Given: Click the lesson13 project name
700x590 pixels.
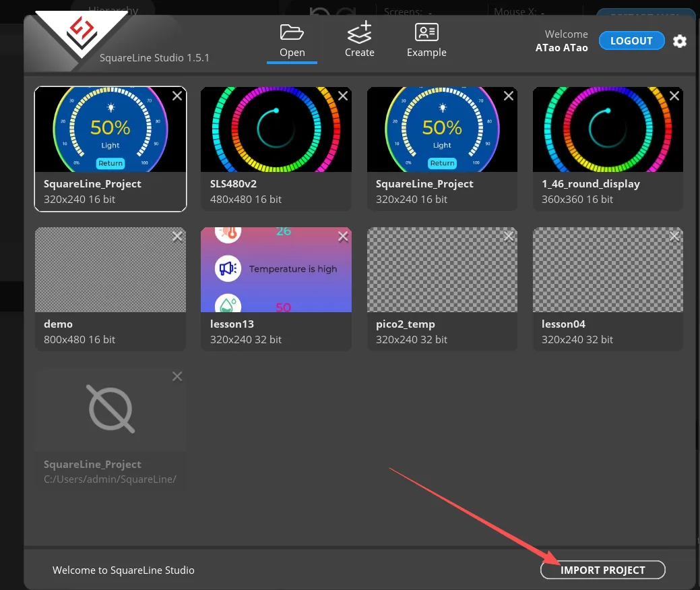Looking at the screenshot, I should point(232,324).
